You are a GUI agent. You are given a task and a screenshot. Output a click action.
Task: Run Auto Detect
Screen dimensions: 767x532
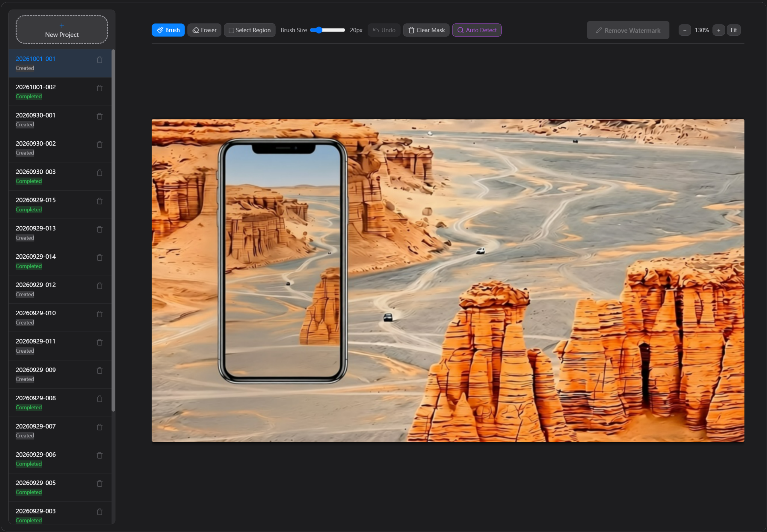pos(477,30)
